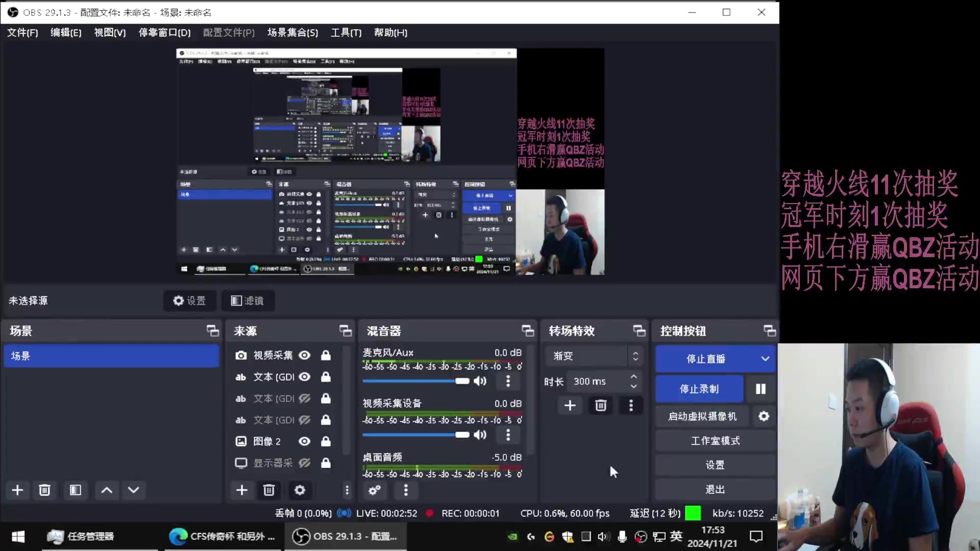Open the 帮助(H) menu
Image resolution: width=980 pixels, height=551 pixels.
pos(390,33)
